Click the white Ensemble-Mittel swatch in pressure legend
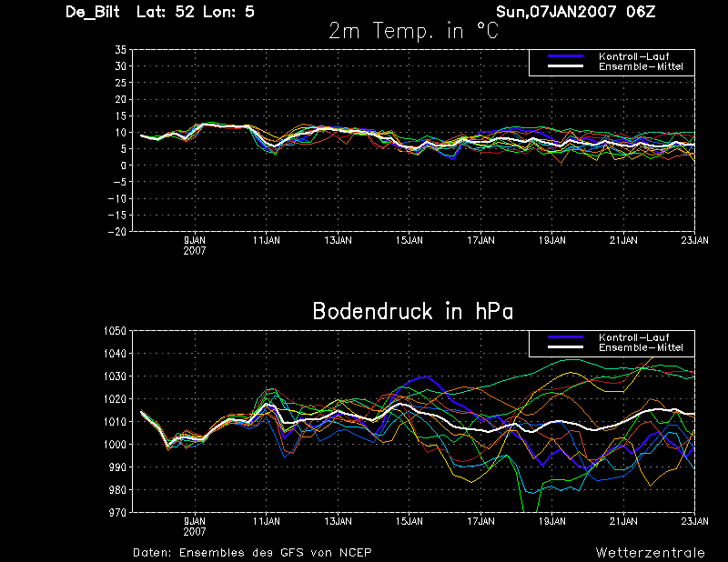 tap(565, 347)
